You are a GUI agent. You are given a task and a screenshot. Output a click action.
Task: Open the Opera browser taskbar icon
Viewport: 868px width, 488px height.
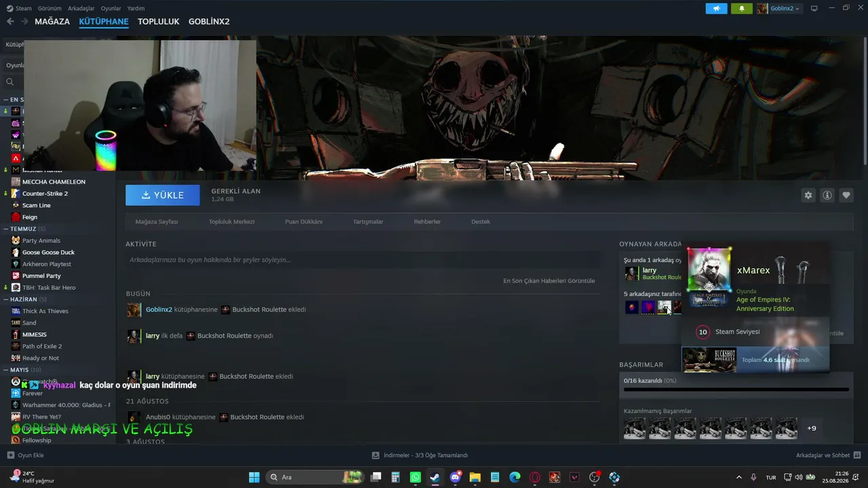pyautogui.click(x=535, y=477)
